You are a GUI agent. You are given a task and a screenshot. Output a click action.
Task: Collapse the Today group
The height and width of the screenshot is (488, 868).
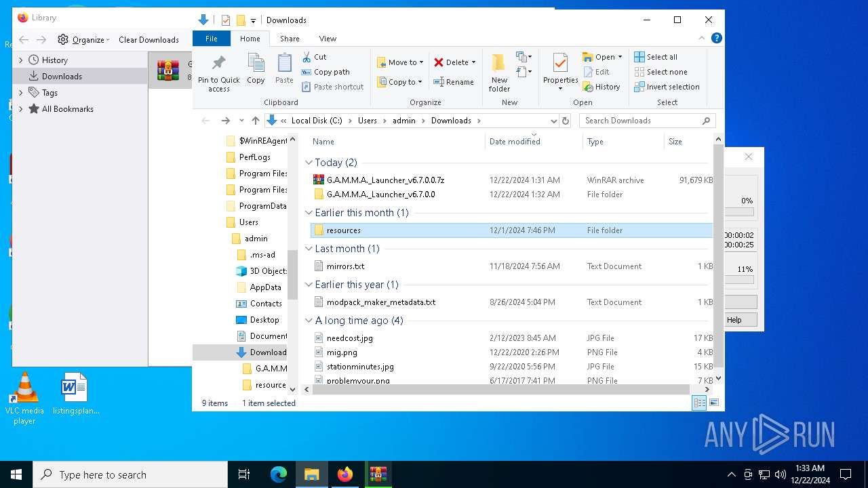(309, 163)
